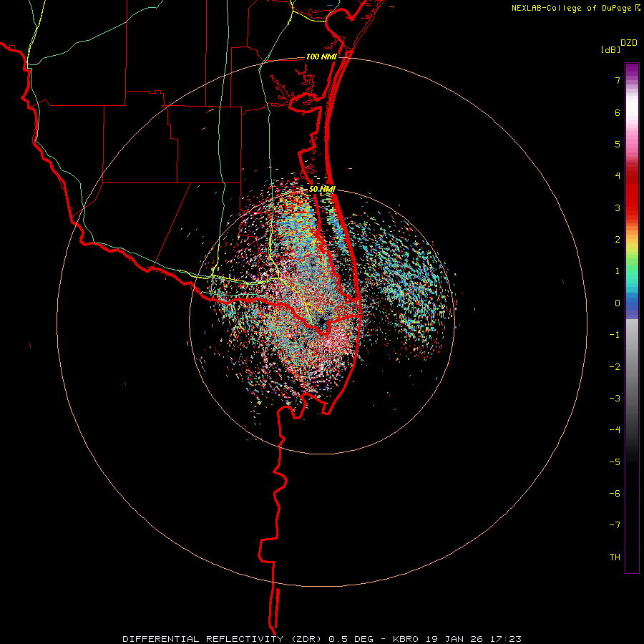Click the 6 label on color scale
This screenshot has height=644, width=644.
pos(618,112)
